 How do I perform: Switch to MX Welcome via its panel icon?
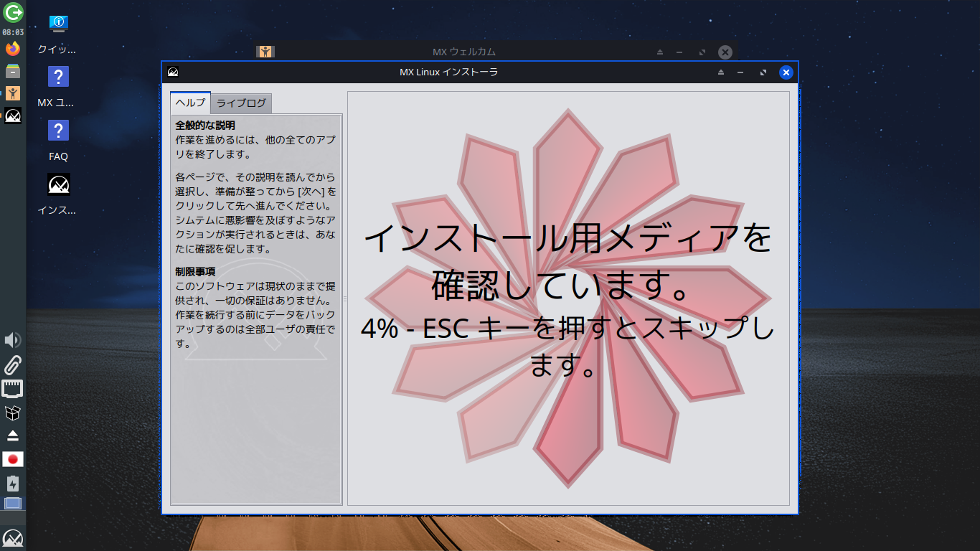tap(13, 93)
